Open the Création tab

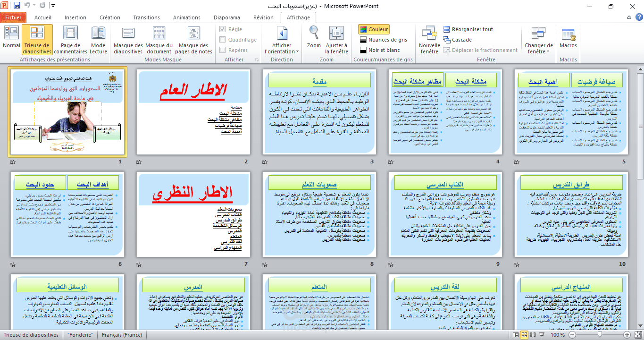pyautogui.click(x=110, y=17)
